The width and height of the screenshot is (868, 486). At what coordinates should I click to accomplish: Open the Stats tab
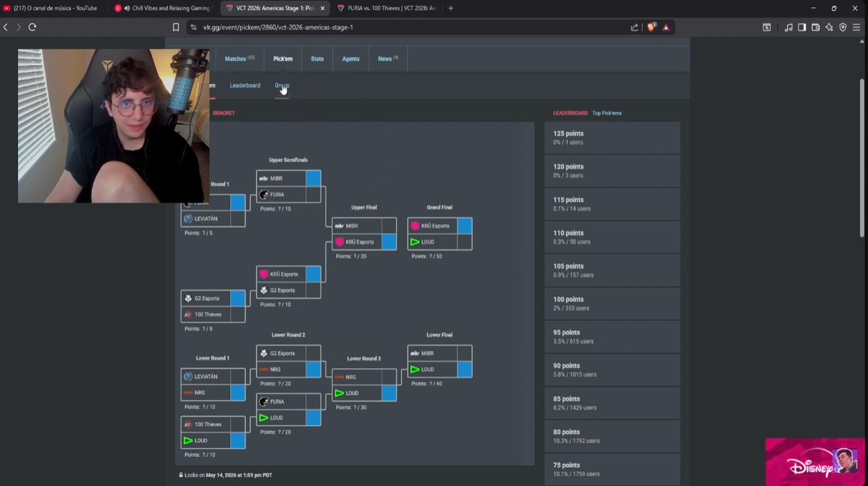point(317,59)
